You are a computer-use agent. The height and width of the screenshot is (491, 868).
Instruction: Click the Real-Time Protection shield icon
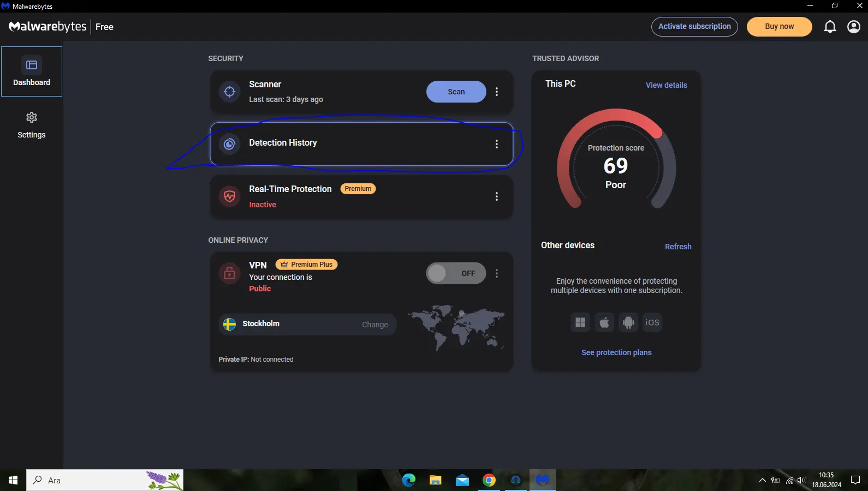tap(230, 196)
